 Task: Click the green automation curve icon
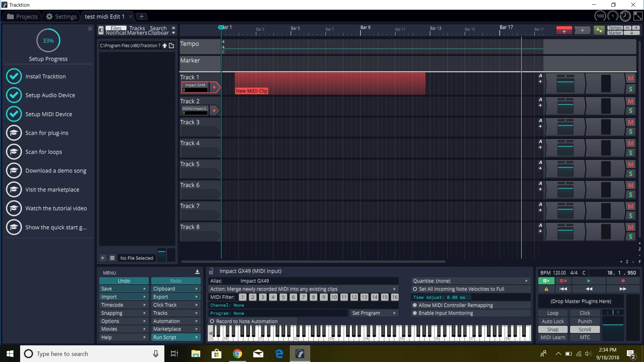[599, 31]
